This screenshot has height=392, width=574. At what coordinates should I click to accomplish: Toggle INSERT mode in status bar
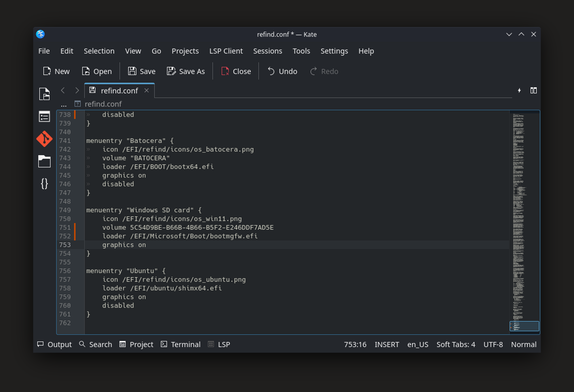387,345
